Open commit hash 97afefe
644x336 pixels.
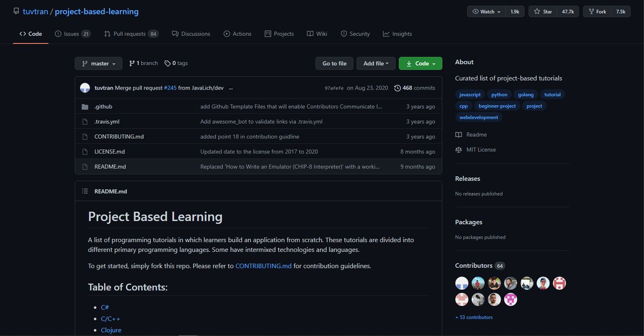point(334,88)
